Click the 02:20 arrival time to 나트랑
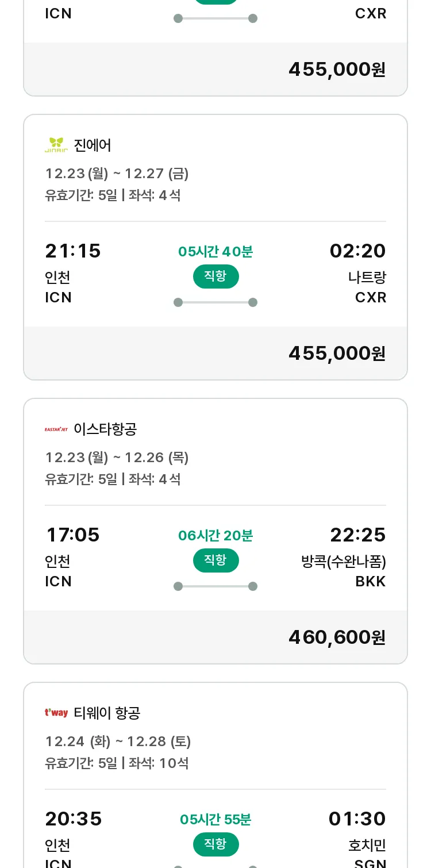431x868 pixels. coord(357,251)
